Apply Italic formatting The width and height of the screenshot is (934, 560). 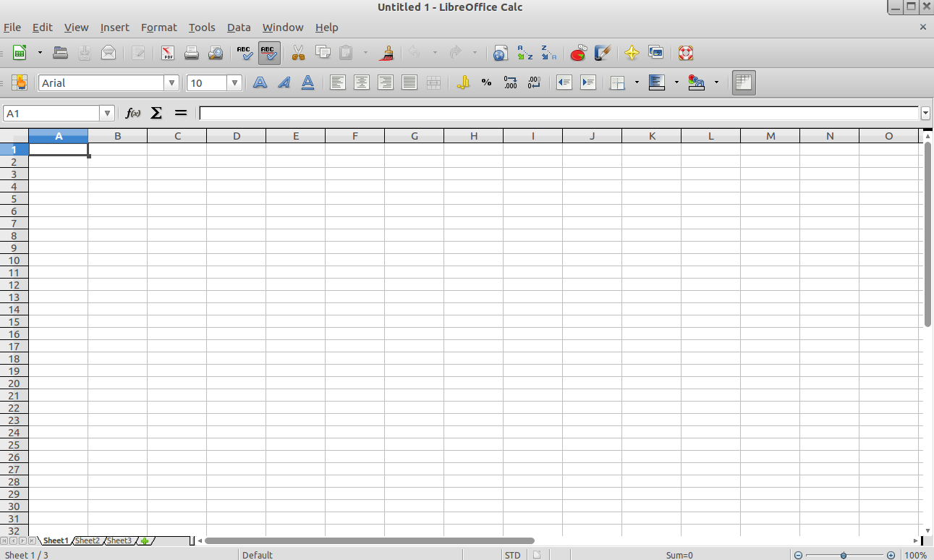point(284,82)
